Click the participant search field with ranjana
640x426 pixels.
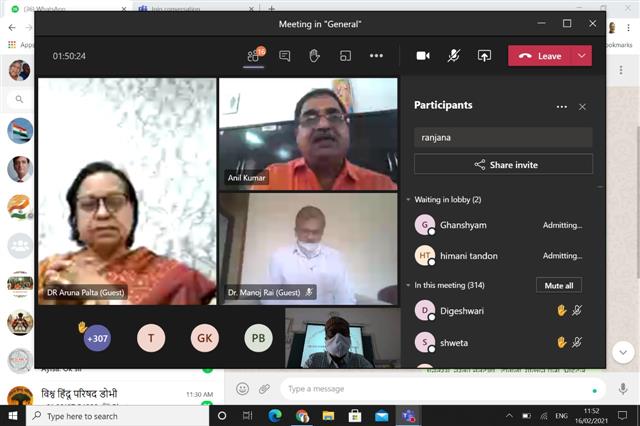503,138
